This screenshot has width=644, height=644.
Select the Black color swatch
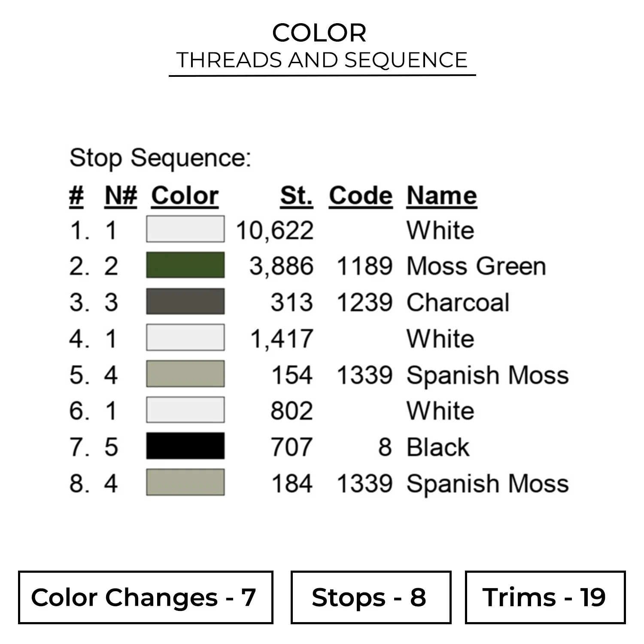[x=185, y=446]
